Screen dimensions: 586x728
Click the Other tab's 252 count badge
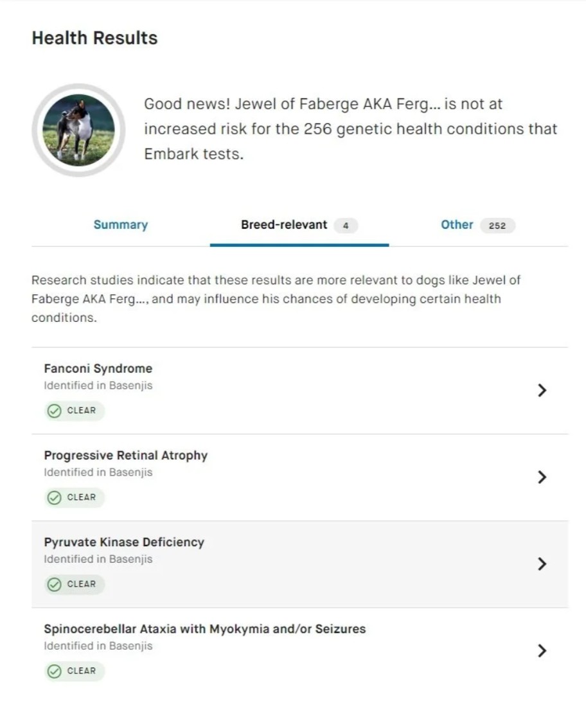point(497,226)
